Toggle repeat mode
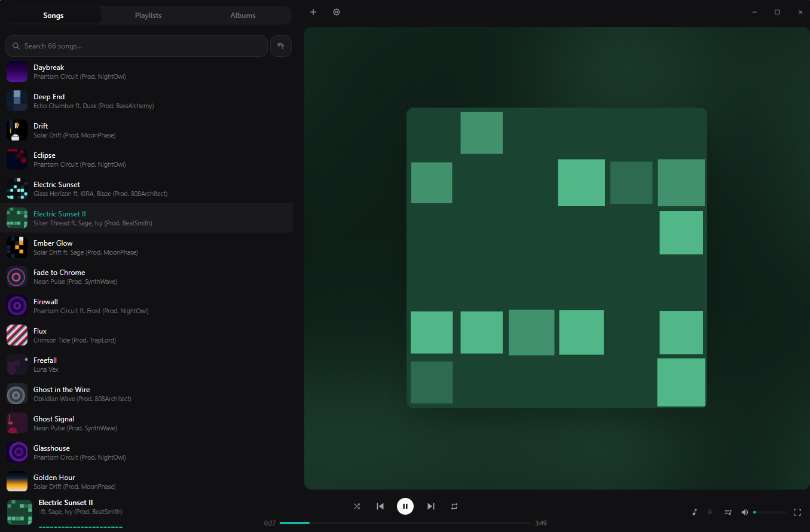The width and height of the screenshot is (810, 532). click(454, 506)
